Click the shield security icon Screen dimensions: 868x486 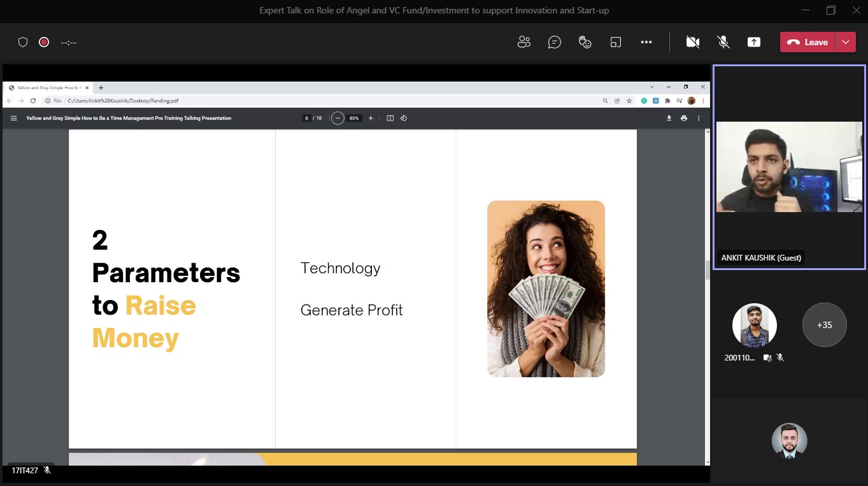coord(23,42)
